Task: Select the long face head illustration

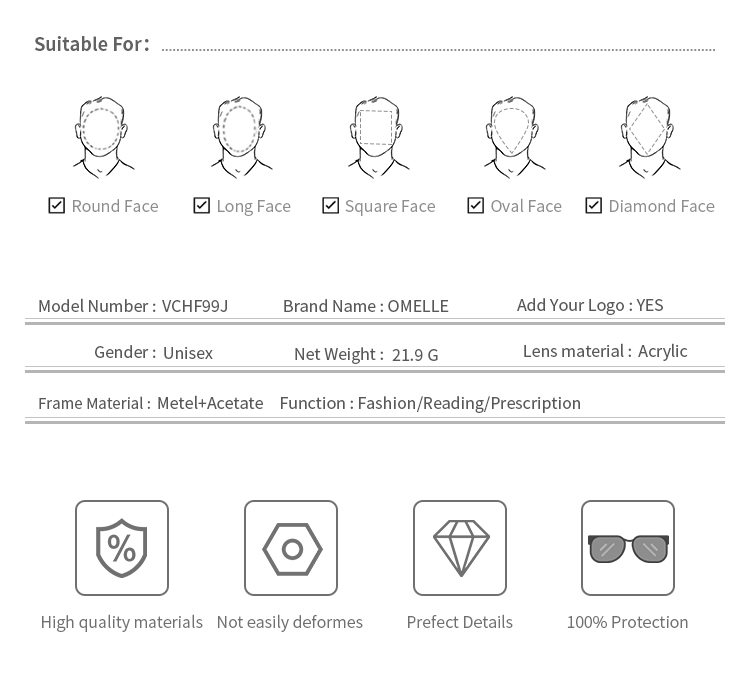Action: (241, 136)
